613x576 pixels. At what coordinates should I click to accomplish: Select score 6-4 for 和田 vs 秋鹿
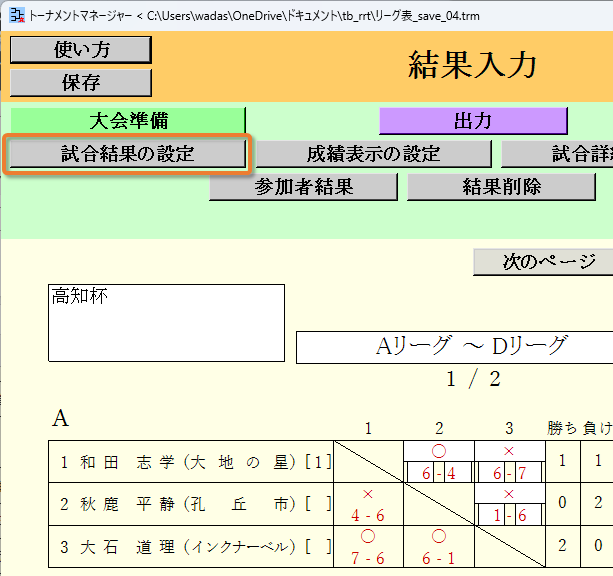coord(439,473)
